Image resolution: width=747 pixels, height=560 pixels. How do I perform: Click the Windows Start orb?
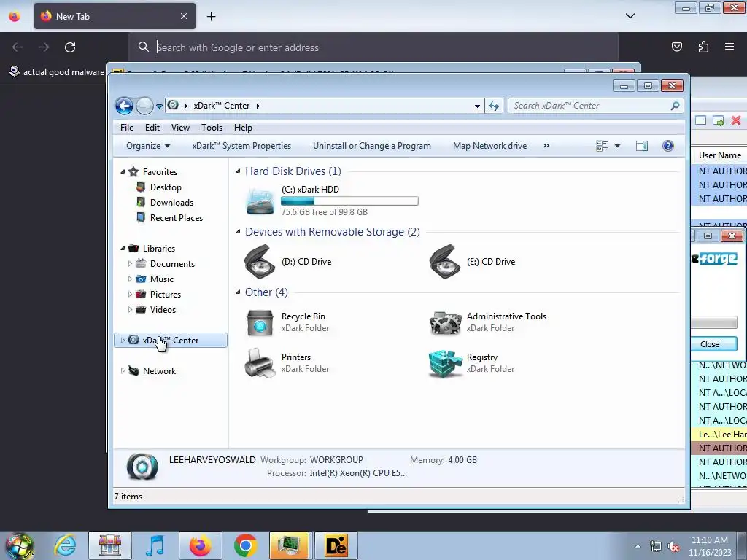pos(20,545)
